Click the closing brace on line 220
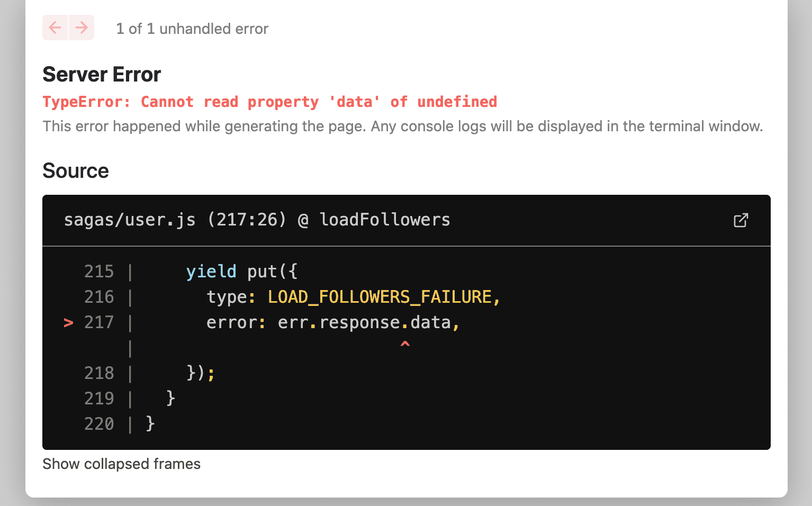Image resolution: width=812 pixels, height=506 pixels. (x=150, y=423)
